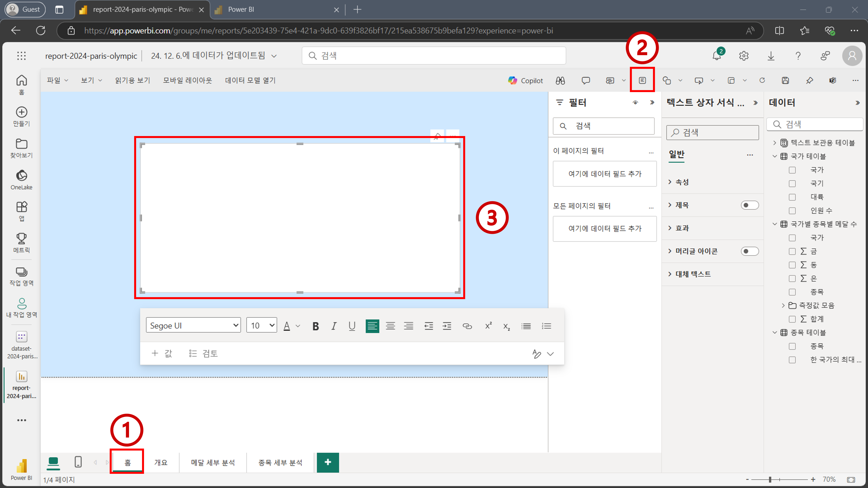Click the save report icon

(786, 80)
